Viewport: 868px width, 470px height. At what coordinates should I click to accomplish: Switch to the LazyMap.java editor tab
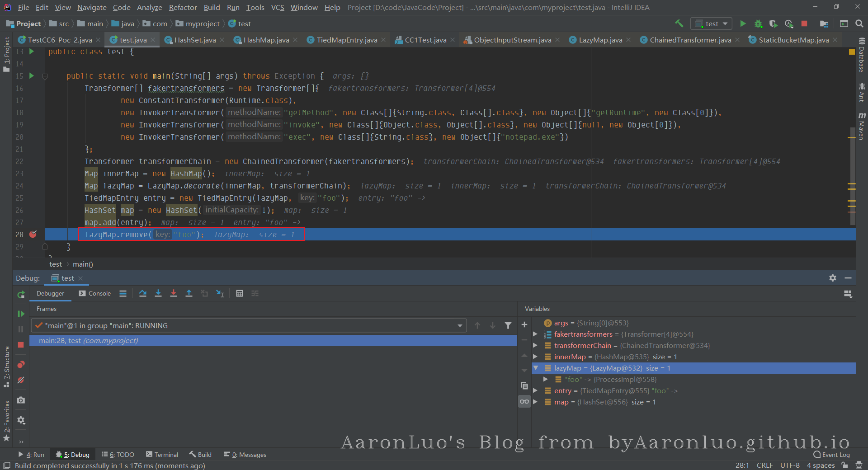click(x=600, y=40)
